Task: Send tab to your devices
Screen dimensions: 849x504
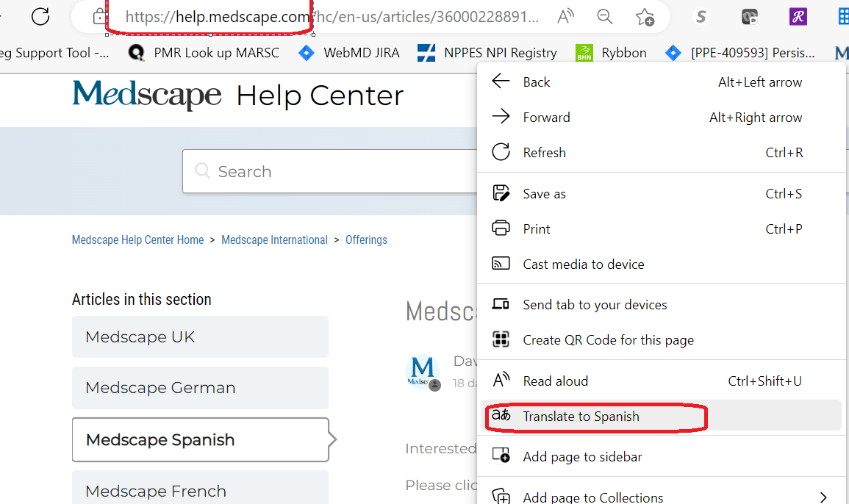Action: click(x=595, y=304)
